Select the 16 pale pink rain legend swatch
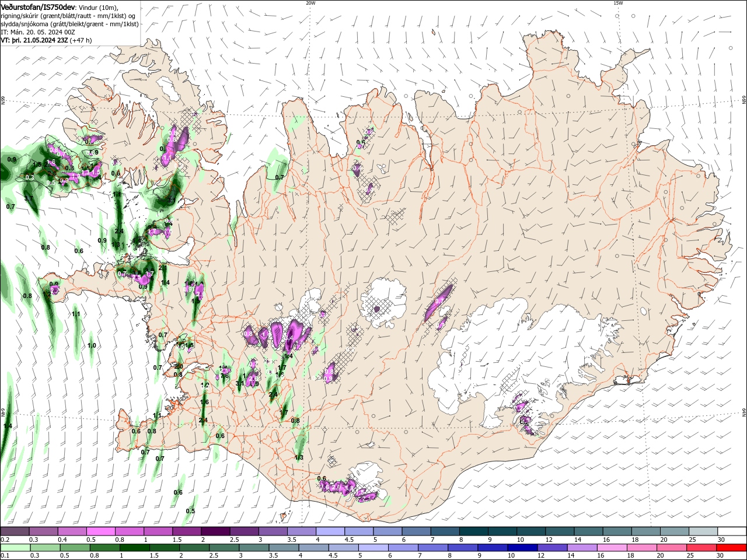747x560 pixels. coord(611,548)
